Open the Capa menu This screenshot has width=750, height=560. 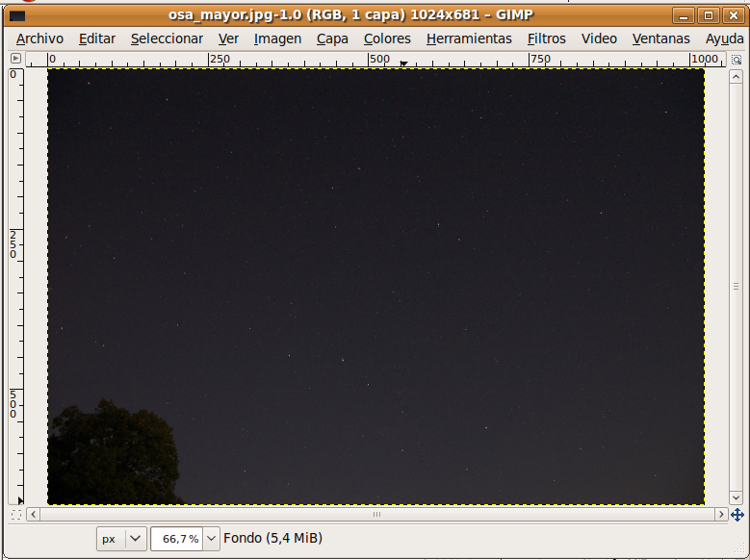[332, 38]
